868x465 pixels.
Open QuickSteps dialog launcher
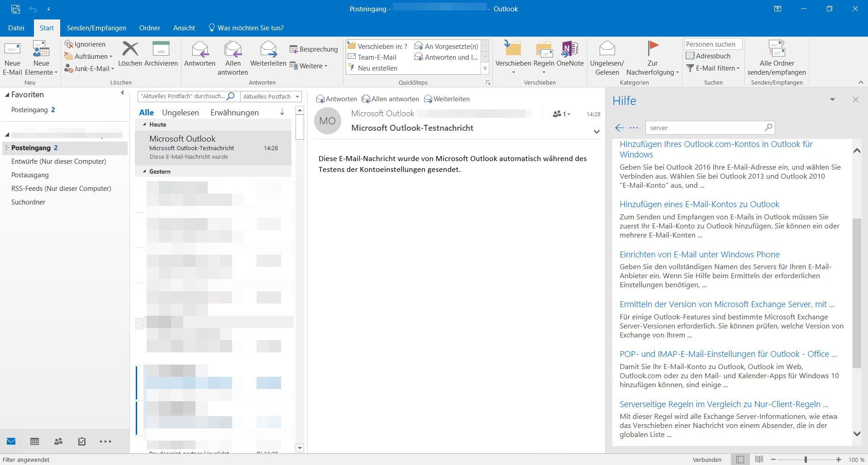(488, 83)
